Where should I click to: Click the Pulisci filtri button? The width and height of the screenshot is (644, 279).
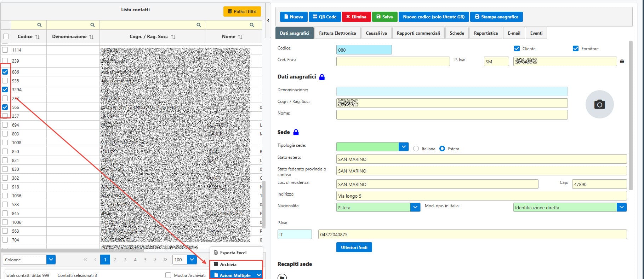click(242, 11)
